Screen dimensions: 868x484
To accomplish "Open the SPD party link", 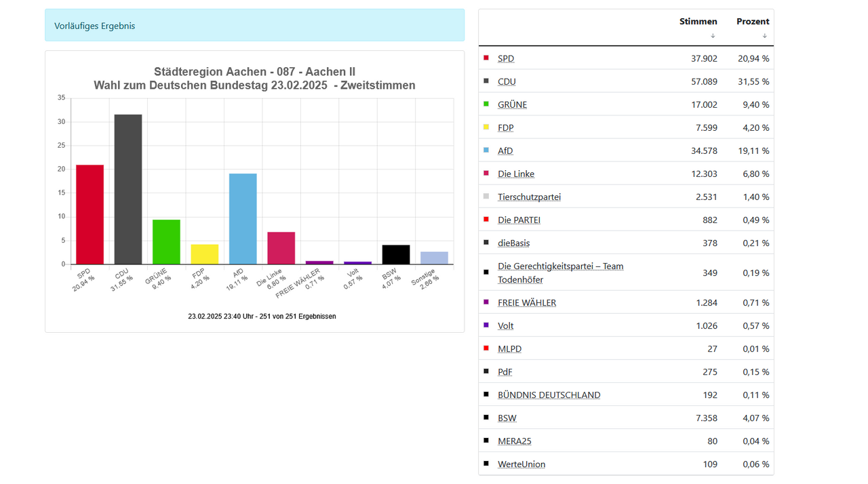I will (506, 59).
